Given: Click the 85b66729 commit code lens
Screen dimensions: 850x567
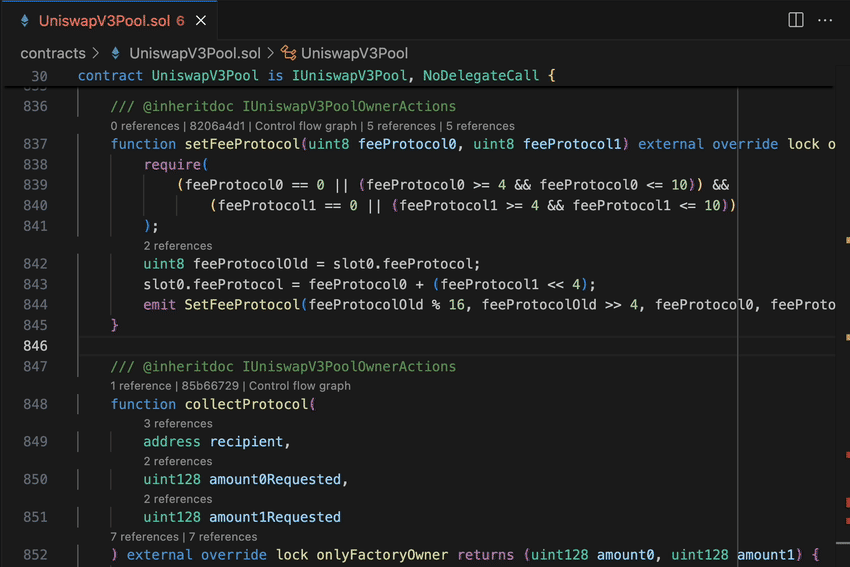Looking at the screenshot, I should pos(212,386).
